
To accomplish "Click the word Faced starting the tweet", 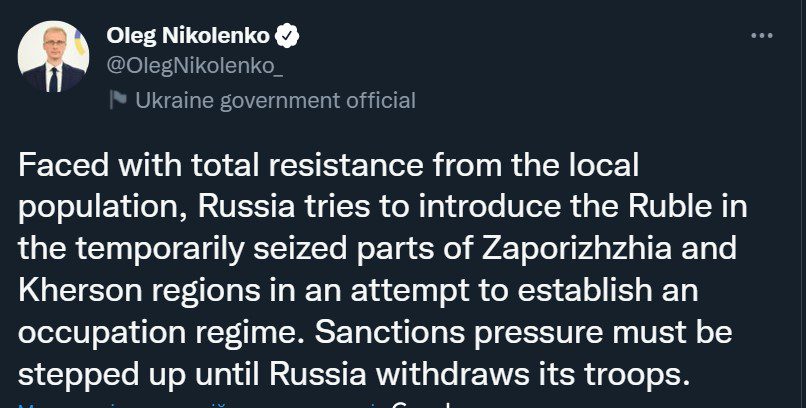I will tap(64, 165).
